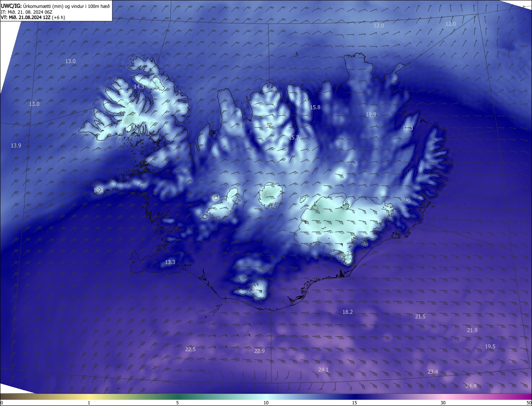532x406 pixels.
Task: Click the '50' tick on the color scale
Action: click(x=529, y=403)
